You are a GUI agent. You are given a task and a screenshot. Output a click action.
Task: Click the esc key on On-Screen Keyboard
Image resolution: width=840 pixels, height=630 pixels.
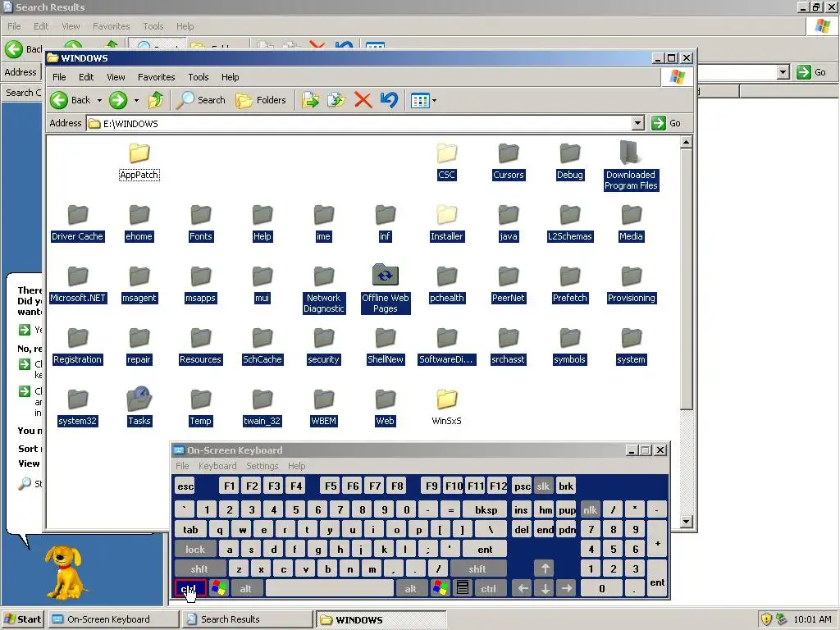(x=185, y=486)
